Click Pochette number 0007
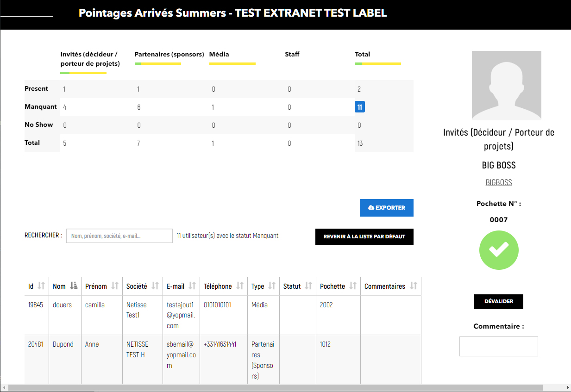The height and width of the screenshot is (392, 571). tap(499, 220)
